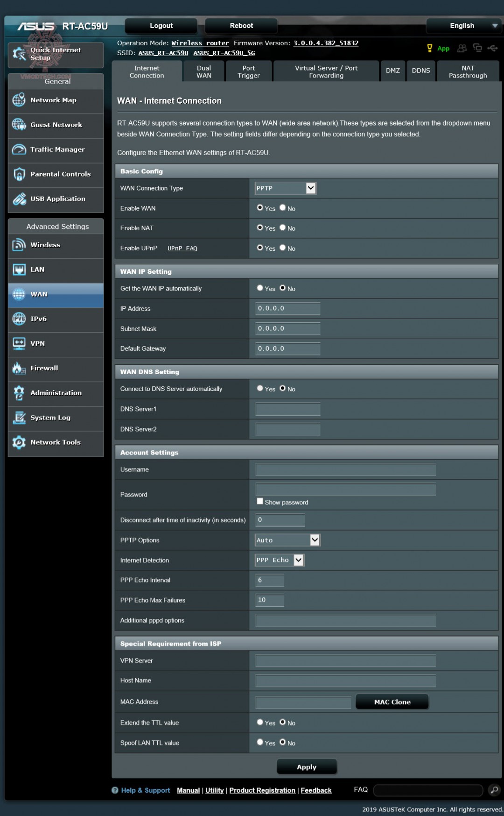
Task: Click the Host Name input field
Action: [x=345, y=681]
